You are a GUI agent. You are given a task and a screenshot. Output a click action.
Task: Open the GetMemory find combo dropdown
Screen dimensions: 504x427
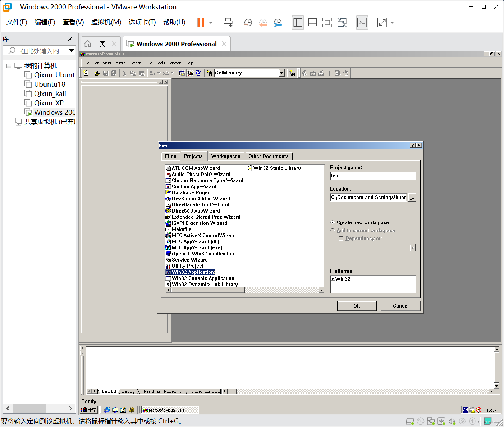click(x=282, y=73)
